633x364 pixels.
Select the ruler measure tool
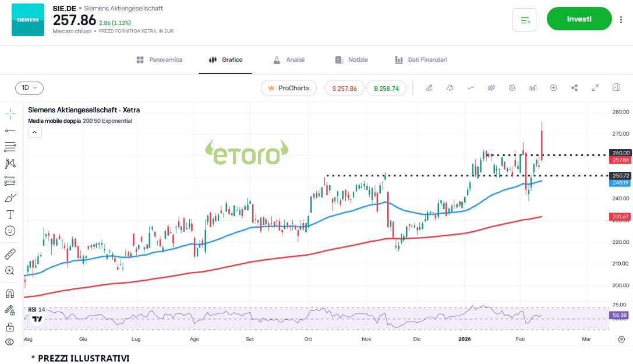click(x=10, y=254)
